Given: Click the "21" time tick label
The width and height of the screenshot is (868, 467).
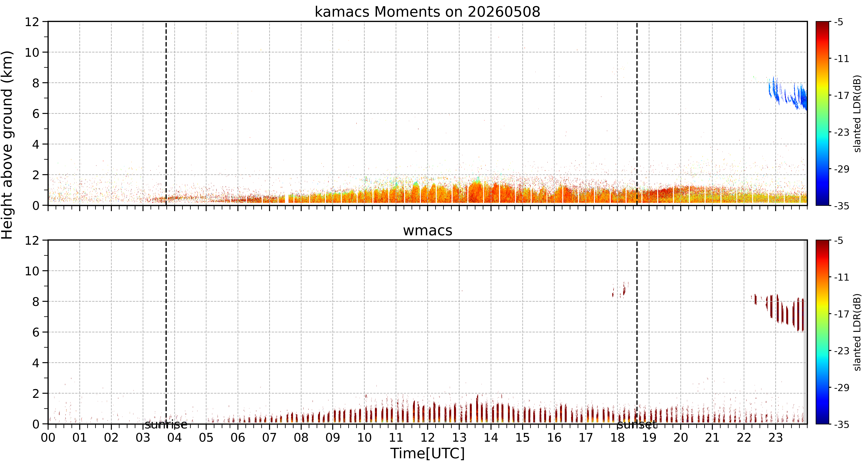Looking at the screenshot, I should (712, 438).
